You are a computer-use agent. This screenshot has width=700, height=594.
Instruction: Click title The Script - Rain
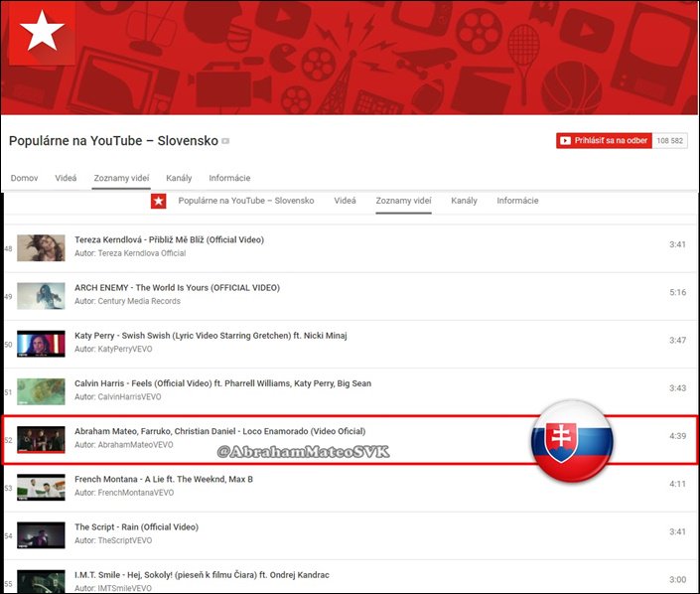(x=137, y=527)
